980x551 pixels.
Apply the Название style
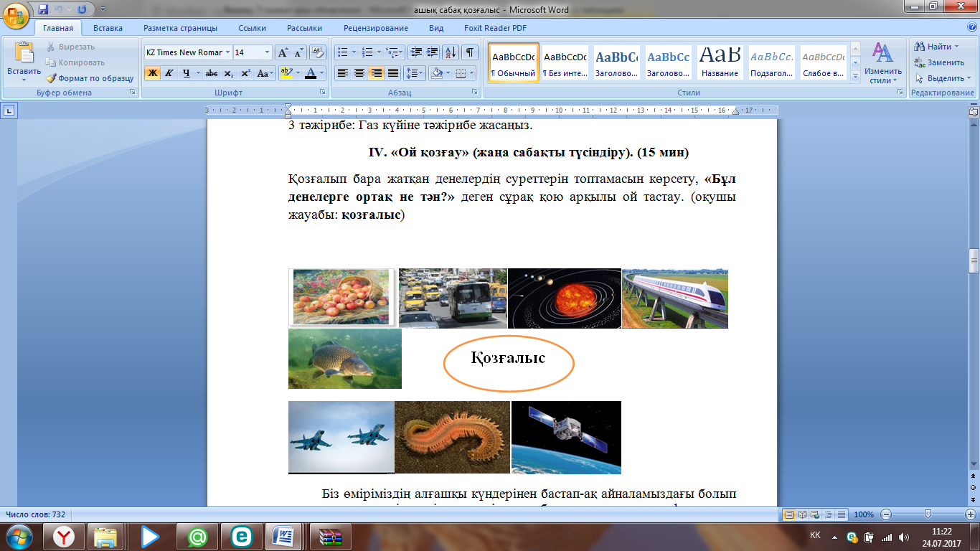pyautogui.click(x=720, y=63)
